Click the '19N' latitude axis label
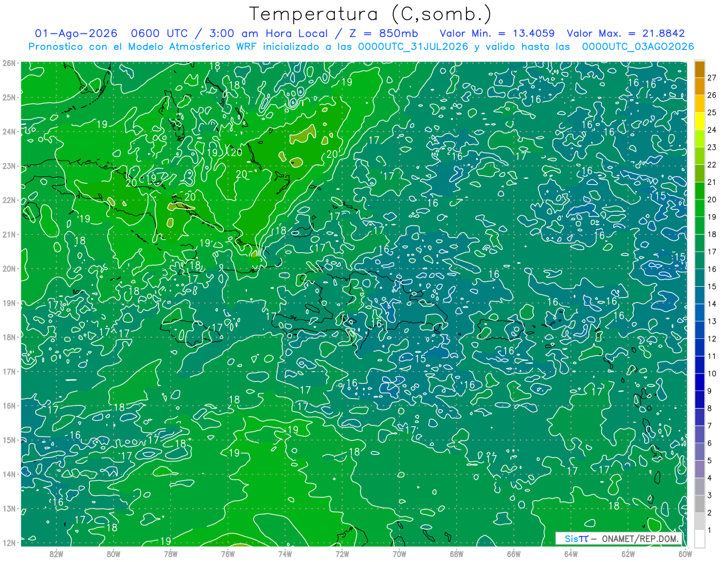Viewport: 728px width, 562px height. click(x=8, y=303)
